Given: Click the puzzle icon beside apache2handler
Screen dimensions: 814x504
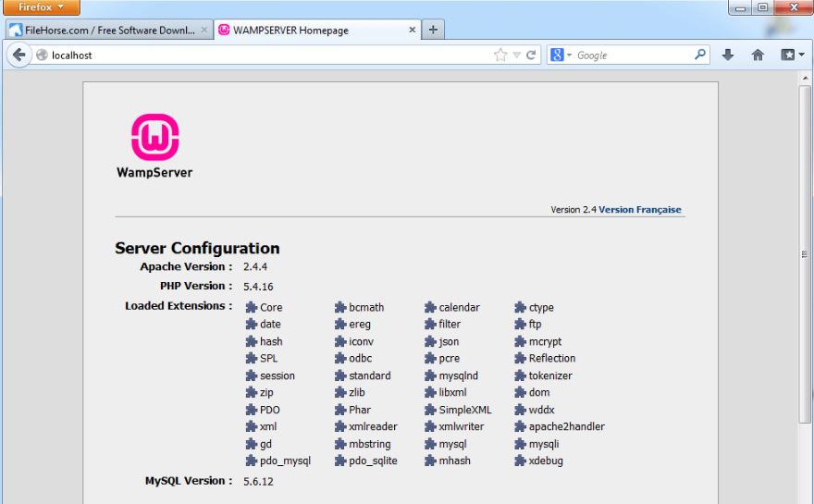Looking at the screenshot, I should click(520, 426).
